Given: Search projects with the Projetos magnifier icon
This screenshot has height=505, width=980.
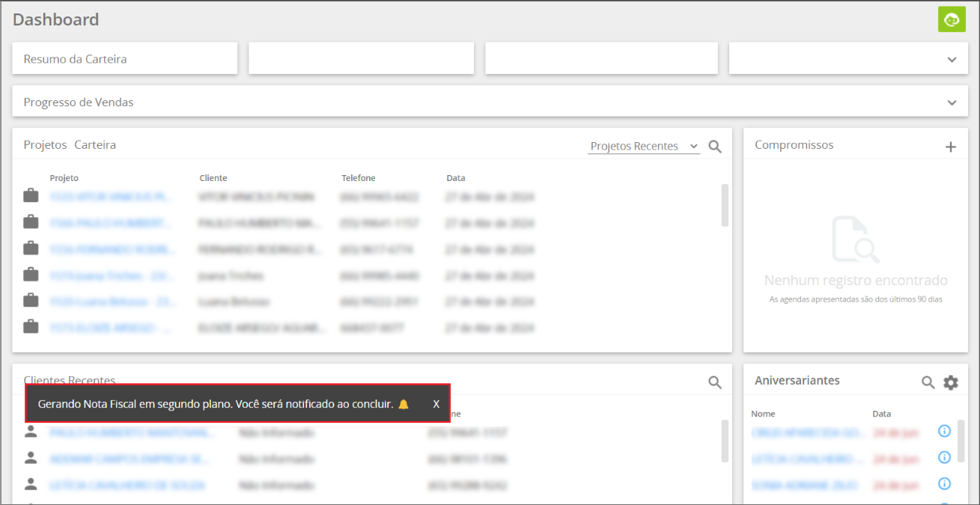Looking at the screenshot, I should 715,147.
